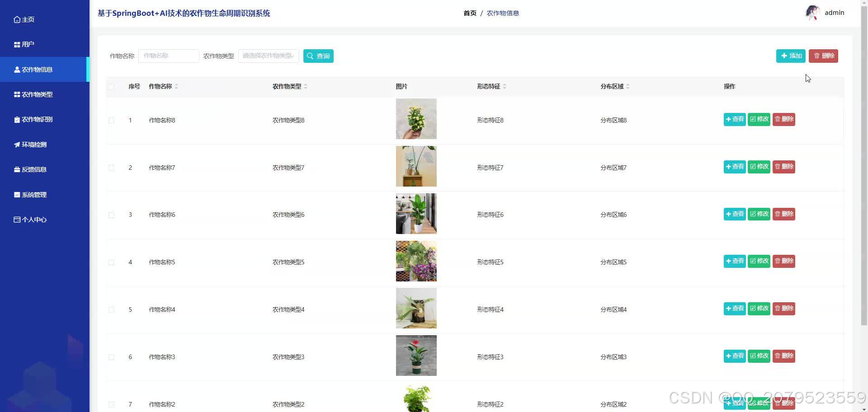Select the 系统管理 sidebar icon

click(x=16, y=194)
